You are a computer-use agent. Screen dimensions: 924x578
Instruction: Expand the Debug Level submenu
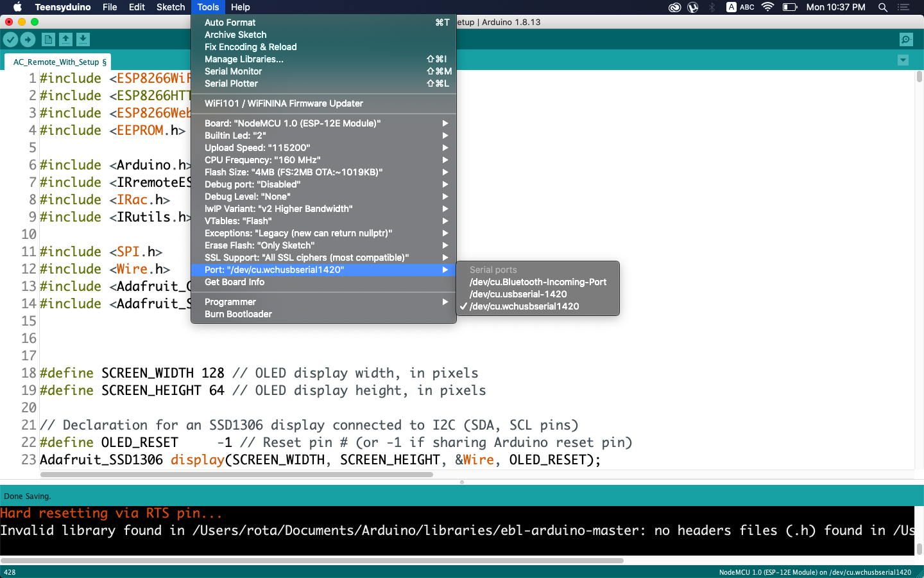pos(323,197)
